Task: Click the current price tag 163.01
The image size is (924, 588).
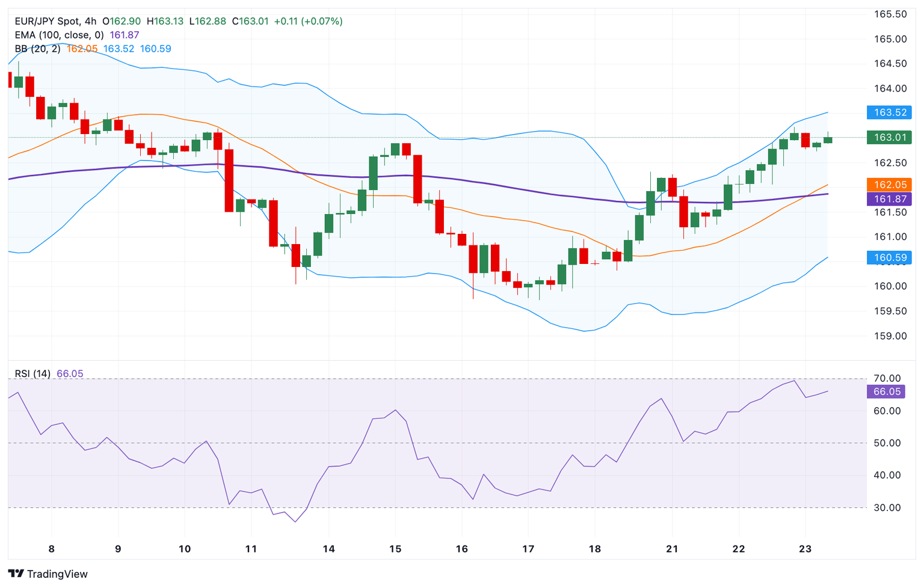Action: click(889, 138)
